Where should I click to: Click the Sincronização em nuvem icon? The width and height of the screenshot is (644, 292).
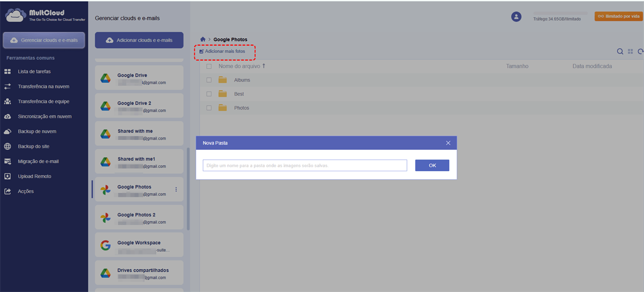coord(8,116)
